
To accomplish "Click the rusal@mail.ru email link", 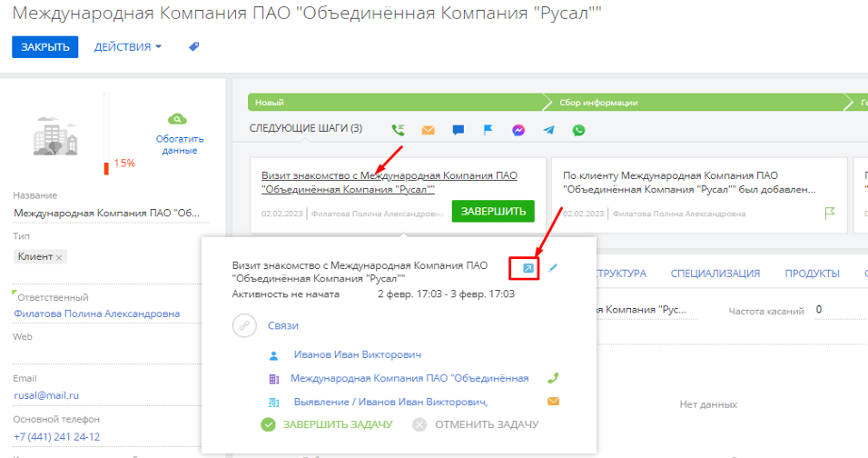I will (x=46, y=395).
